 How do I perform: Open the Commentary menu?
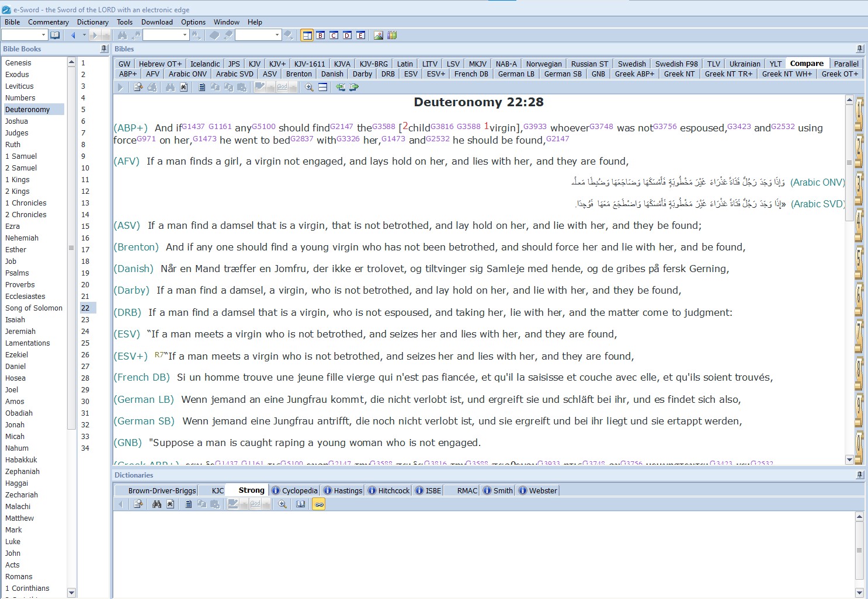48,22
